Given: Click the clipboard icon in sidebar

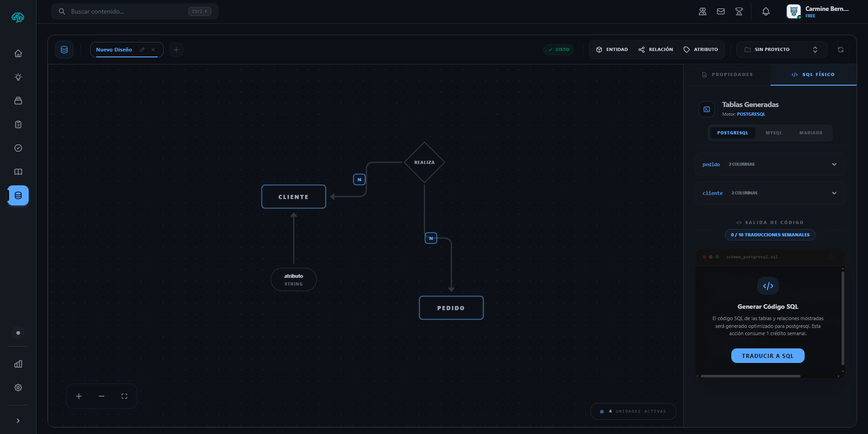Looking at the screenshot, I should 18,124.
